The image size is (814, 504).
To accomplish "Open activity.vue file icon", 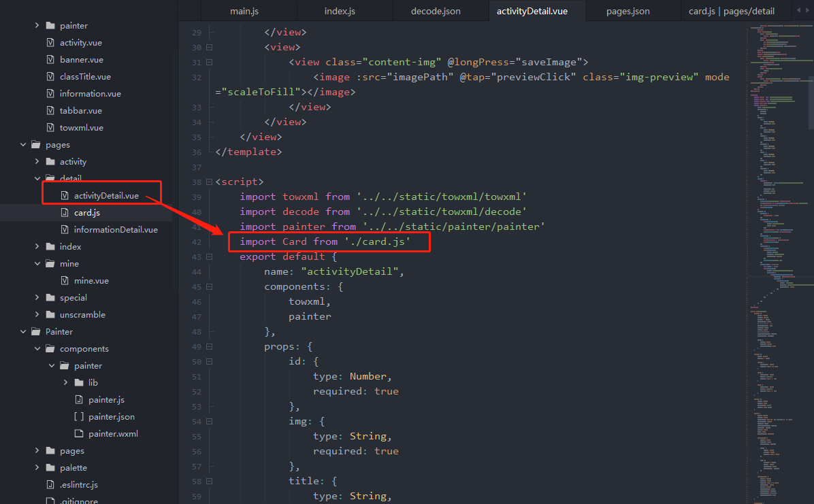I will [x=50, y=43].
